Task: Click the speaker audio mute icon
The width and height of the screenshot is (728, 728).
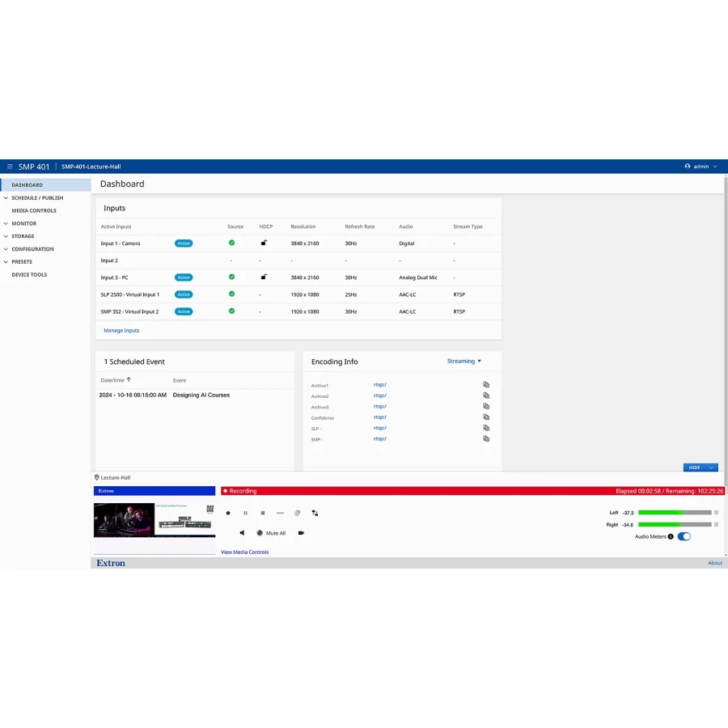Action: point(242,533)
